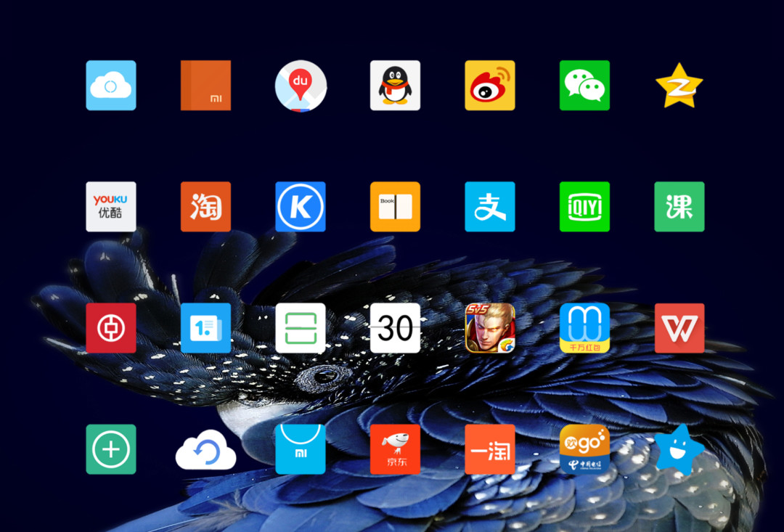
Task: Launch the WeChat app
Action: pos(584,86)
